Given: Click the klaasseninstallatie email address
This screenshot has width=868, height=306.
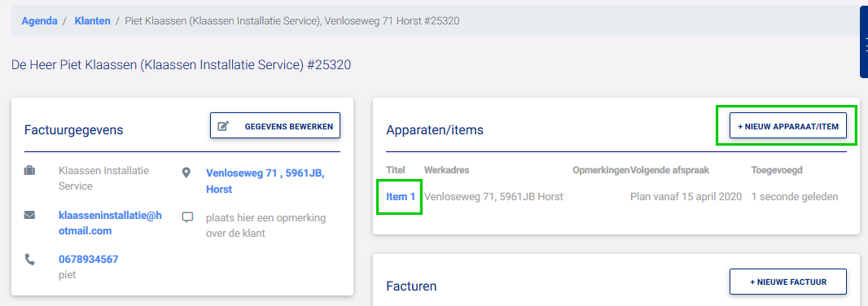Looking at the screenshot, I should (110, 223).
